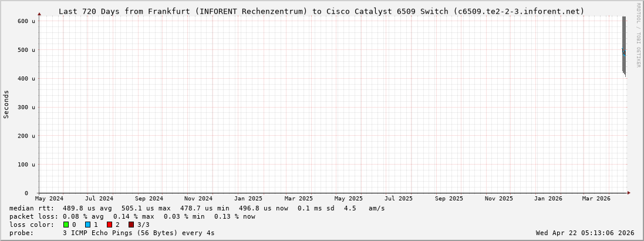The image size is (644, 241).
Task: Click the blue loss color swatch for 1
Action: [x=87, y=225]
